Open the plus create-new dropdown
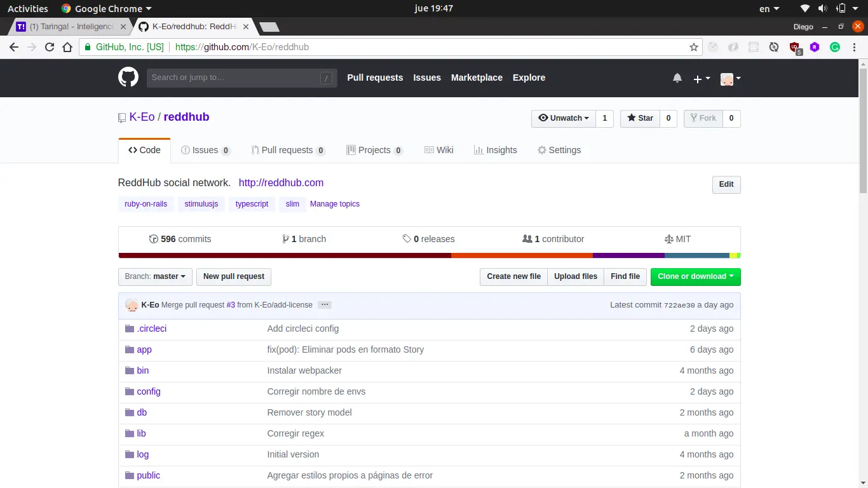This screenshot has width=868, height=488. click(702, 79)
